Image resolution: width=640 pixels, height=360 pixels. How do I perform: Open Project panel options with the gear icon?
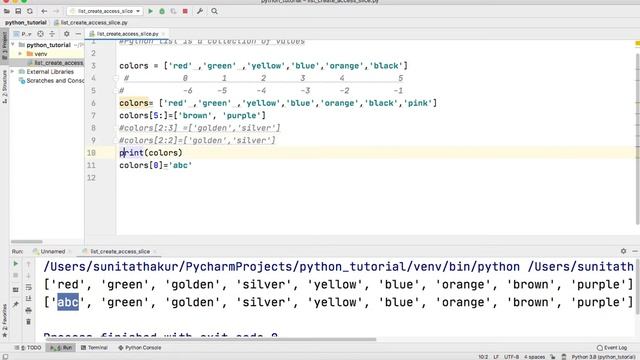(x=67, y=34)
